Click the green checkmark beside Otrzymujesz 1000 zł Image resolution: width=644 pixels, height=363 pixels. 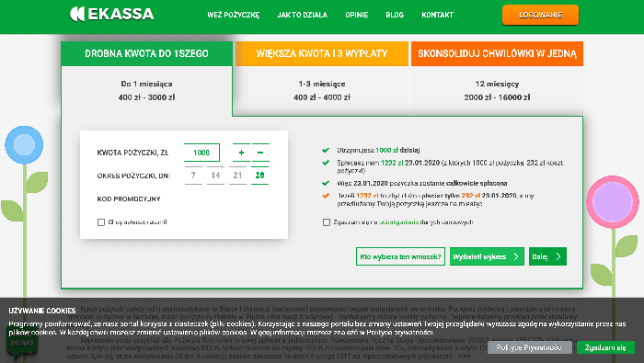click(326, 150)
